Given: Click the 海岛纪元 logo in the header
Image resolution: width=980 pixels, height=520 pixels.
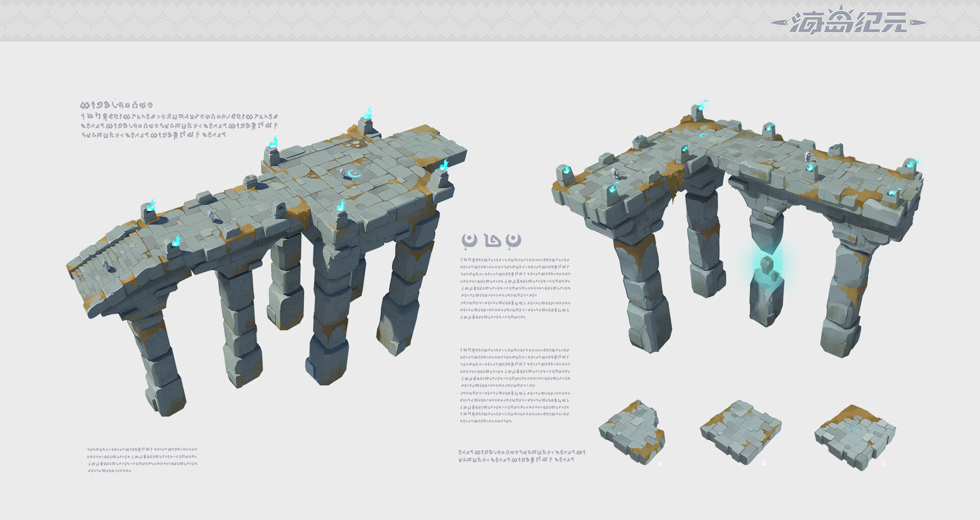Looking at the screenshot, I should pyautogui.click(x=848, y=20).
